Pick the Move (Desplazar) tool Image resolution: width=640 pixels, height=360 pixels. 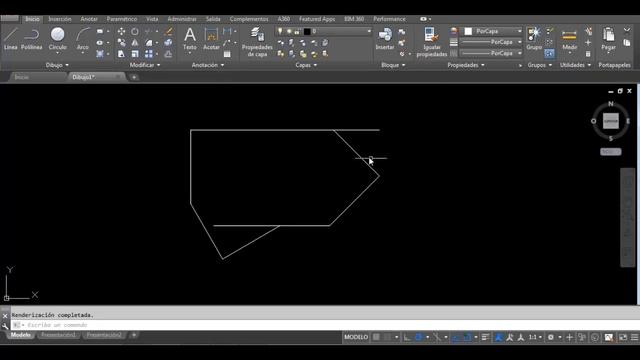121,31
